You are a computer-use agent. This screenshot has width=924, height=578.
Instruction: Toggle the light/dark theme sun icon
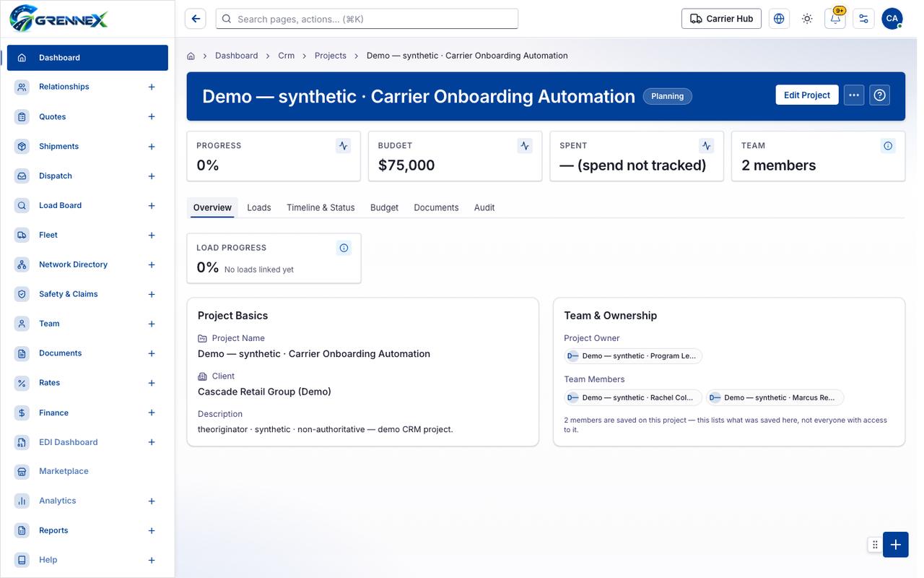[x=807, y=19]
